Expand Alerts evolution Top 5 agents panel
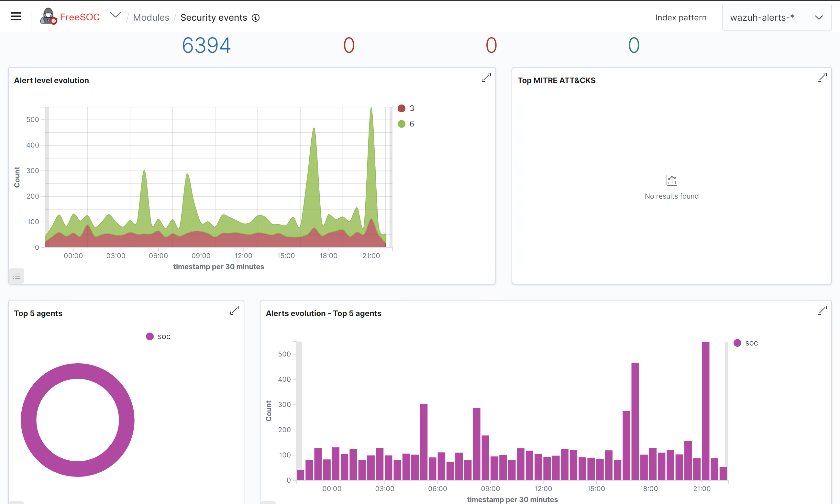Viewport: 840px width, 504px height. click(x=822, y=310)
